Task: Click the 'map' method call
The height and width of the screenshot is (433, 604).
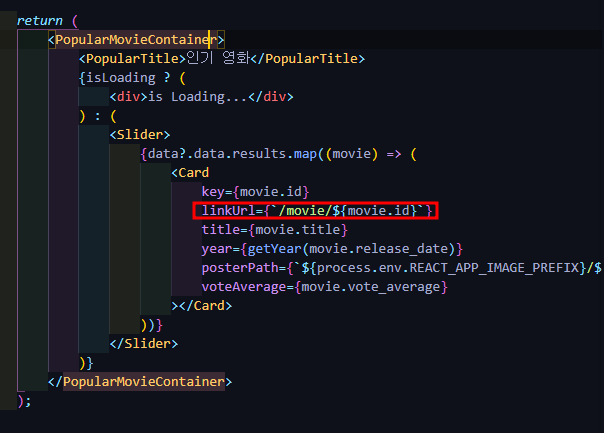Action: pos(305,154)
